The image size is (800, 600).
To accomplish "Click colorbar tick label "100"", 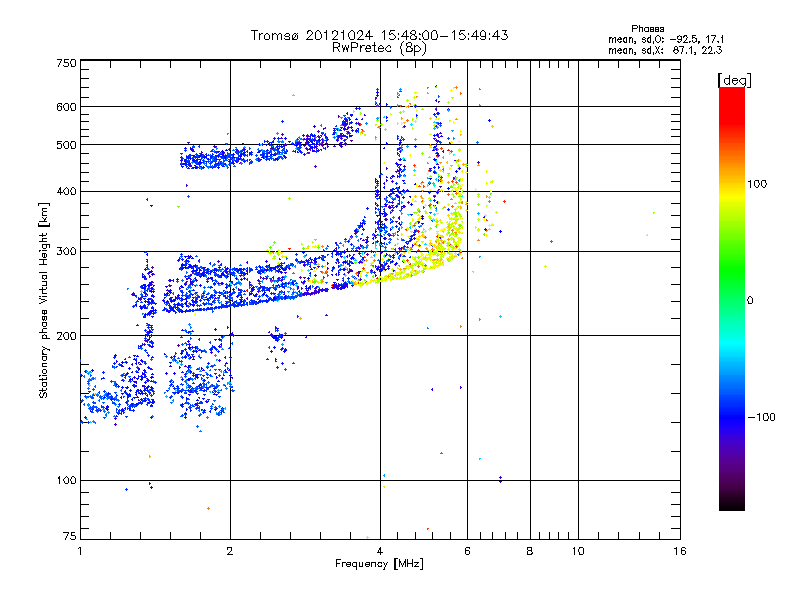I will pos(757,184).
